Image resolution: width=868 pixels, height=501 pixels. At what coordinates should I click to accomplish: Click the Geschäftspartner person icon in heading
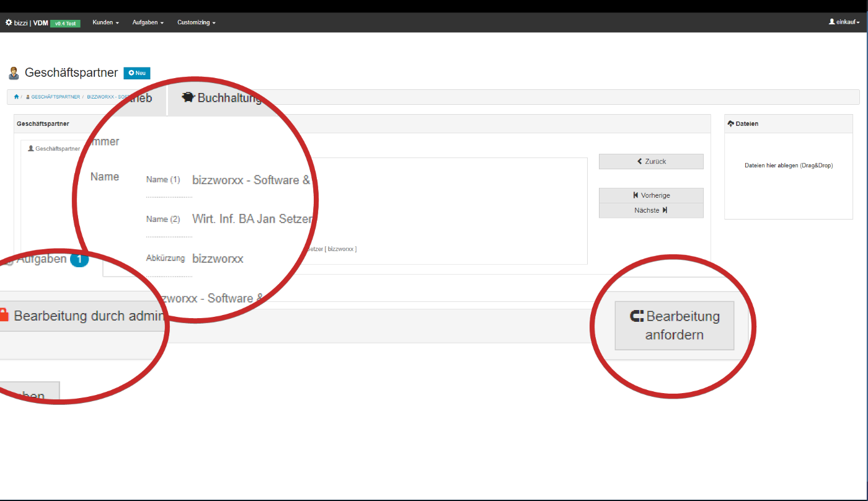tap(14, 73)
